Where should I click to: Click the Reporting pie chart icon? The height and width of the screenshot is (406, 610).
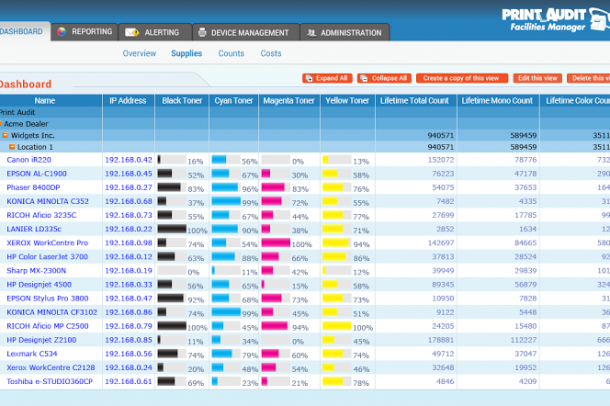[61, 32]
